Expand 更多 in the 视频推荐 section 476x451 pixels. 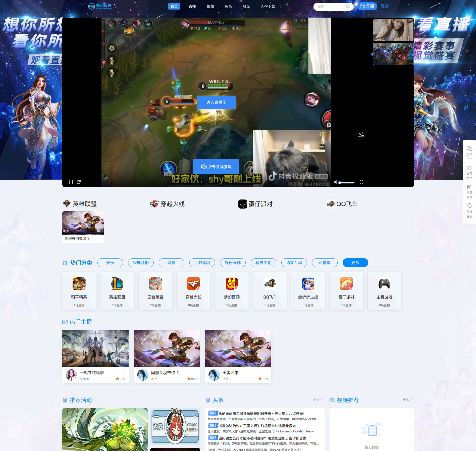coord(407,400)
